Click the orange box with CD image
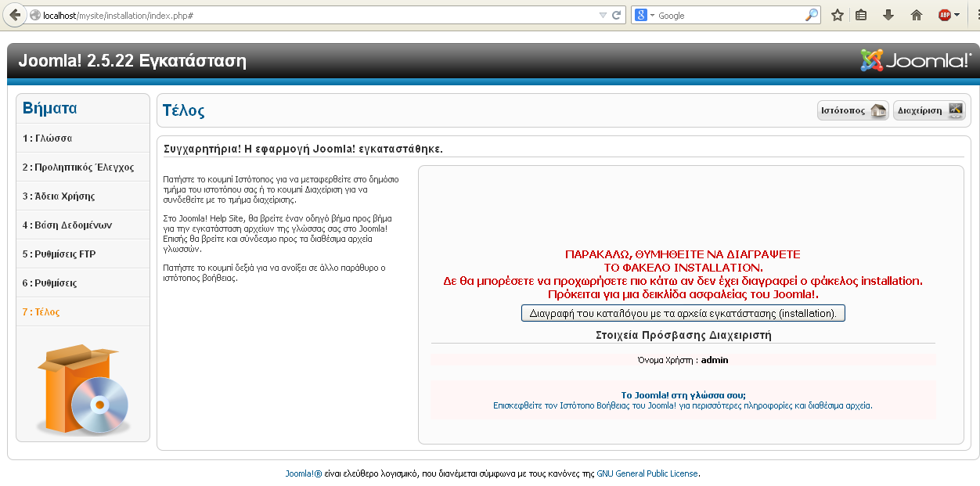The width and height of the screenshot is (980, 486). pyautogui.click(x=83, y=389)
